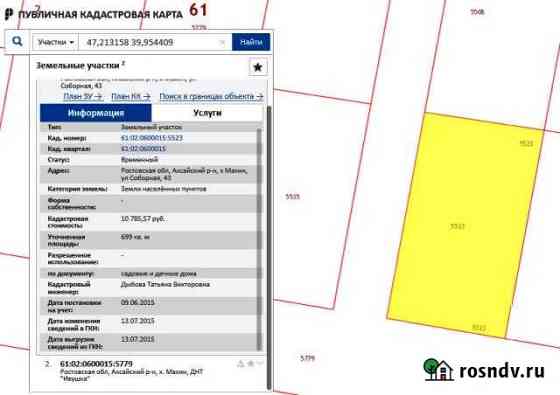Screen dimensions: 560x395
Task: Click the cadastral value 10 785,57 руб.
Action: click(142, 218)
